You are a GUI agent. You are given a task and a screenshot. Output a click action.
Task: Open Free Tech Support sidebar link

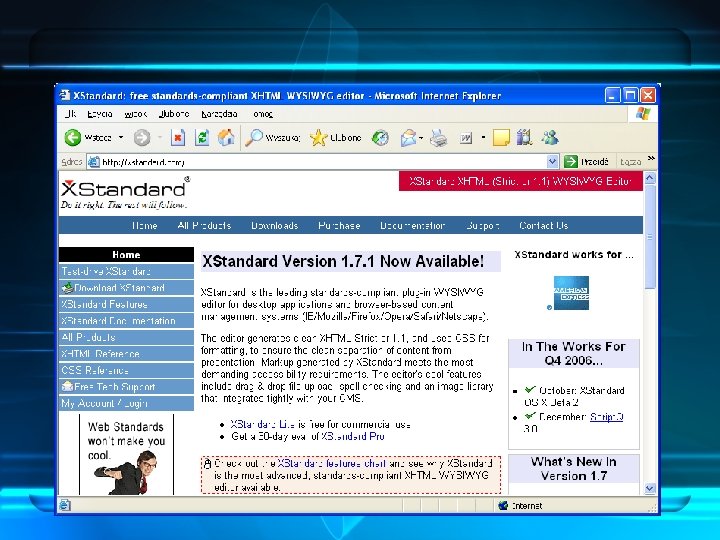click(x=126, y=387)
